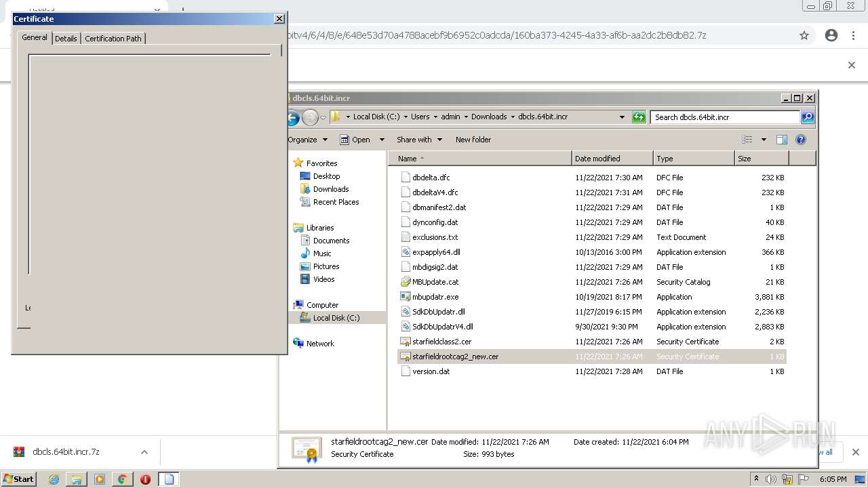Focus the Search dbcls.64bit.incr field

coord(726,117)
